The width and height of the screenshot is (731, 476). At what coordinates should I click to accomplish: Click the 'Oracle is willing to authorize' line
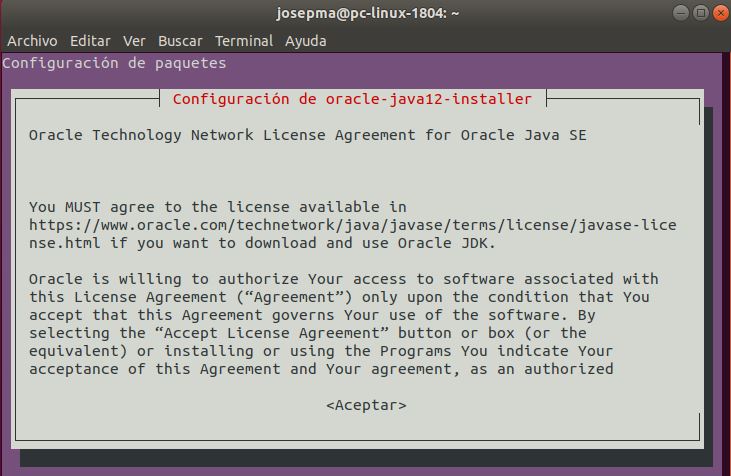344,279
